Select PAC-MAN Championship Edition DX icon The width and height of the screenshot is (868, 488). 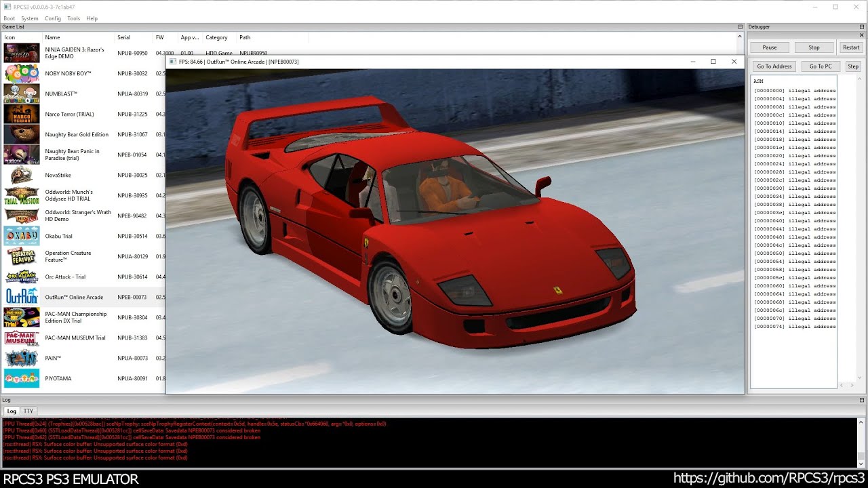(x=22, y=317)
